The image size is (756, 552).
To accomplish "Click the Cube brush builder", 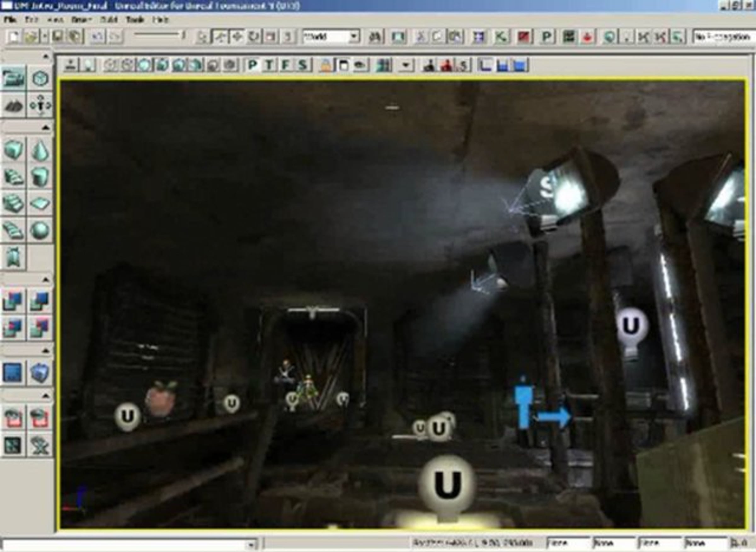I will pyautogui.click(x=13, y=150).
